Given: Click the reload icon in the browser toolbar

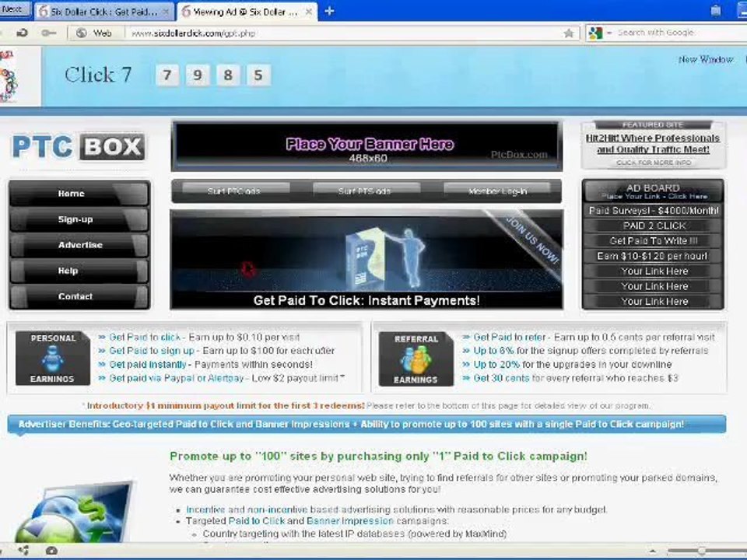Looking at the screenshot, I should pyautogui.click(x=22, y=33).
